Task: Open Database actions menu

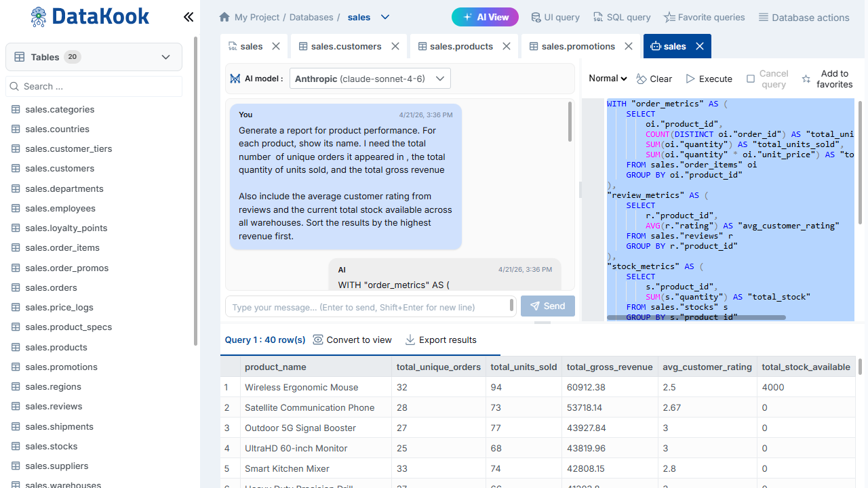Action: (804, 17)
